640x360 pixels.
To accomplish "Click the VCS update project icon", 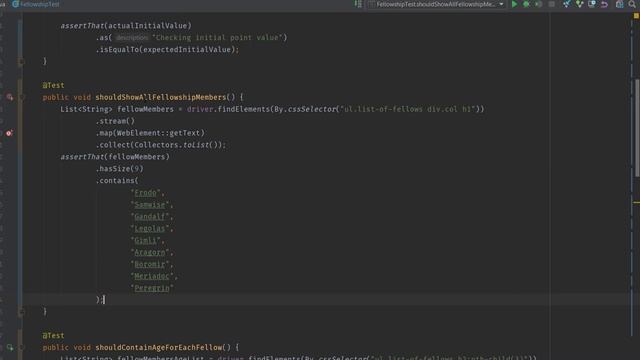I will click(x=567, y=4).
